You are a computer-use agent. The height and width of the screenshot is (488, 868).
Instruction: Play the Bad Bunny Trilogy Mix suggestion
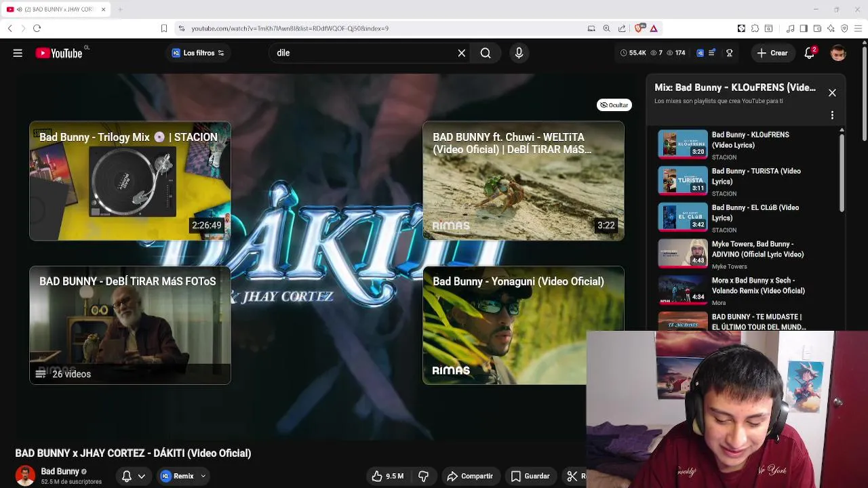(x=130, y=181)
